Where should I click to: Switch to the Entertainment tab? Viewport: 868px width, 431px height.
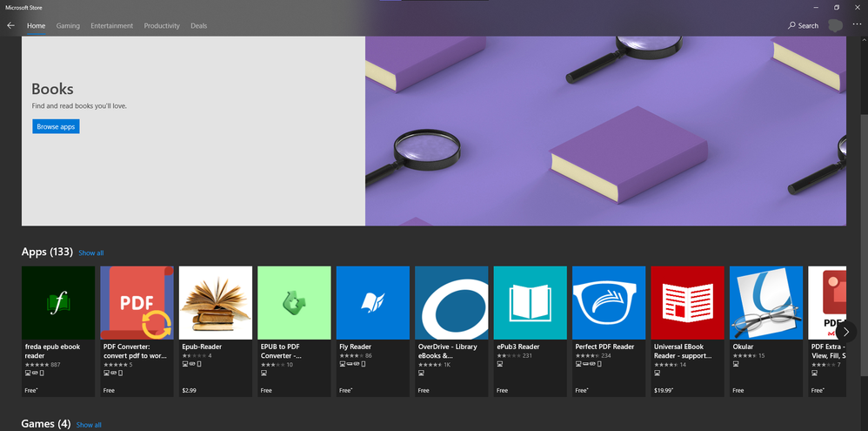(112, 25)
